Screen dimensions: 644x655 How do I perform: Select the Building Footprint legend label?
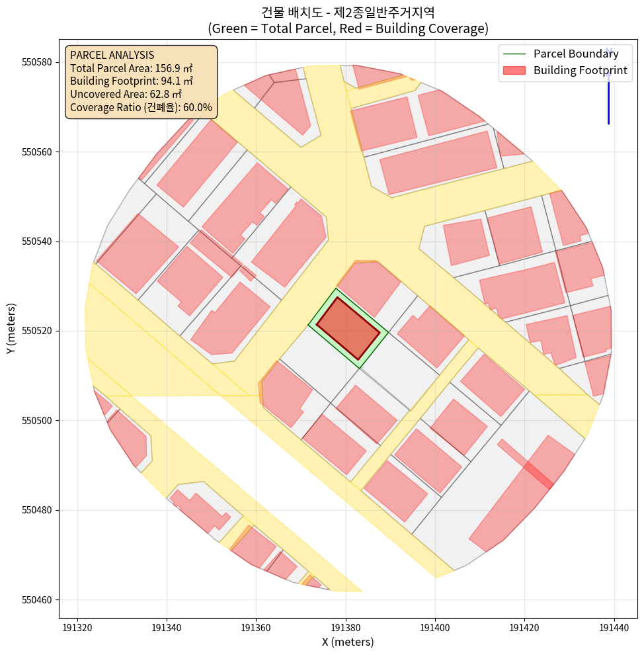580,70
